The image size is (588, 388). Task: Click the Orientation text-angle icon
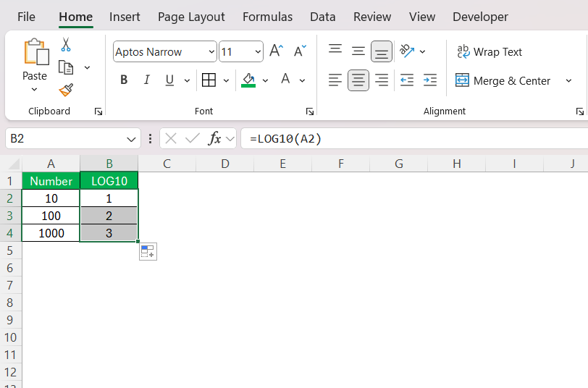pos(407,51)
